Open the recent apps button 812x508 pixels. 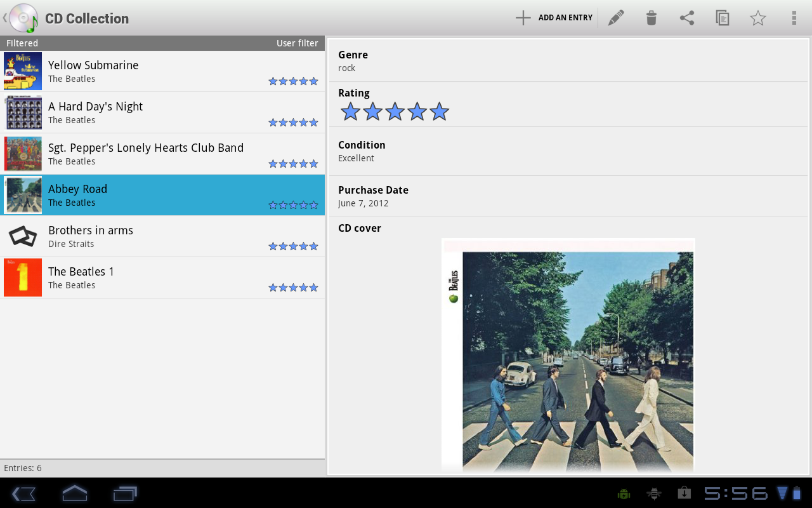click(x=125, y=493)
